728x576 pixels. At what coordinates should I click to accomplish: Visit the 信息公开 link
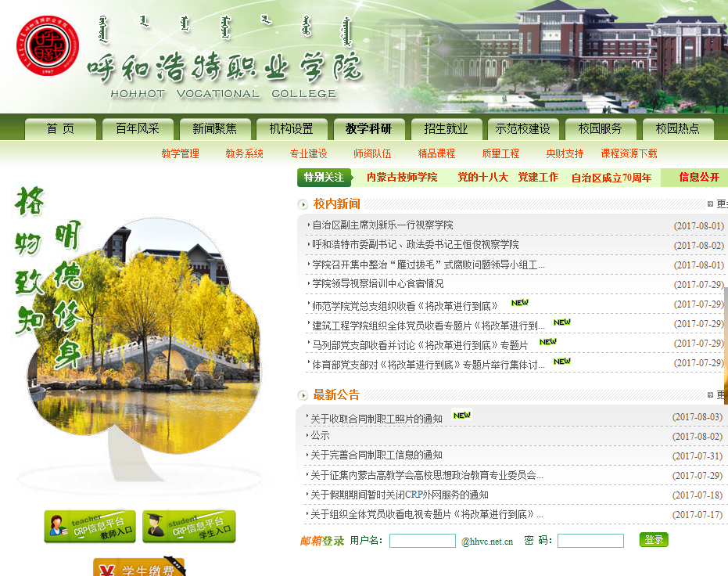click(x=699, y=178)
